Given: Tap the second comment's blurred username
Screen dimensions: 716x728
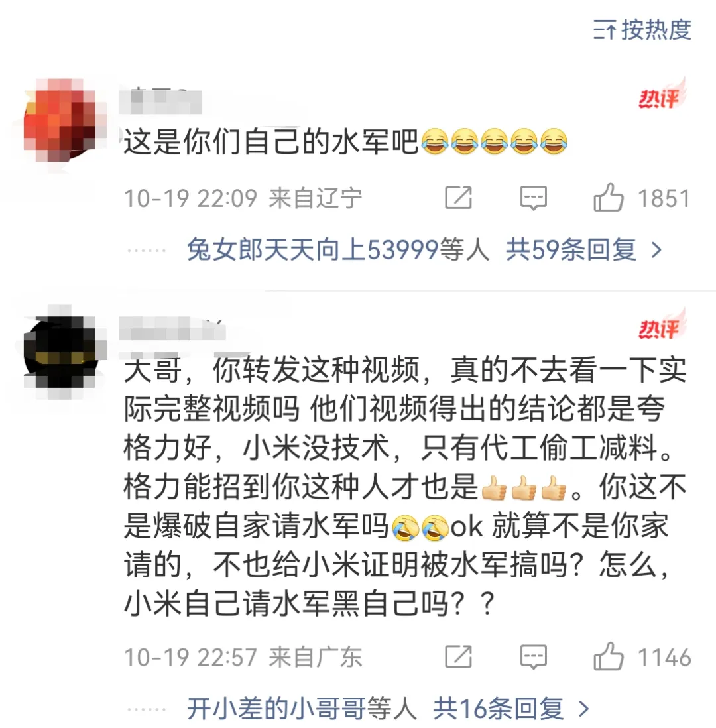Looking at the screenshot, I should (x=172, y=329).
